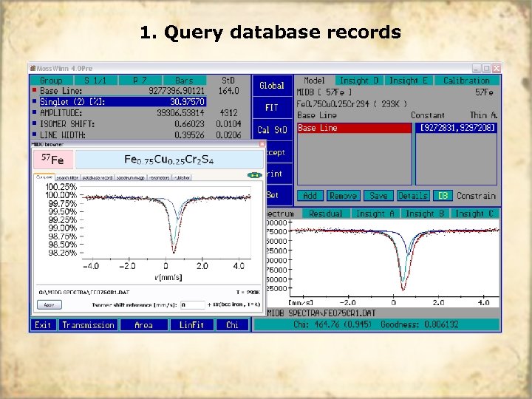The height and width of the screenshot is (399, 532).
Task: Click the Exit button
Action: click(x=43, y=325)
